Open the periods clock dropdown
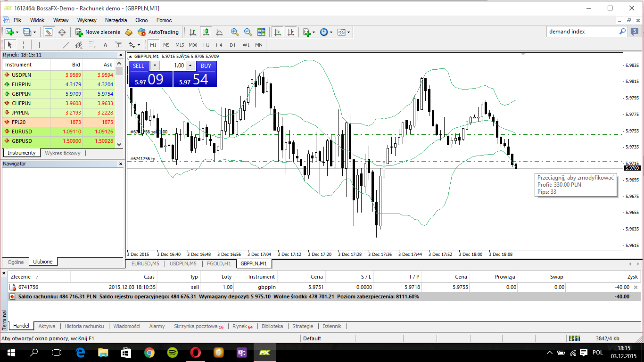Screen dimensions: 644x362 point(326,32)
